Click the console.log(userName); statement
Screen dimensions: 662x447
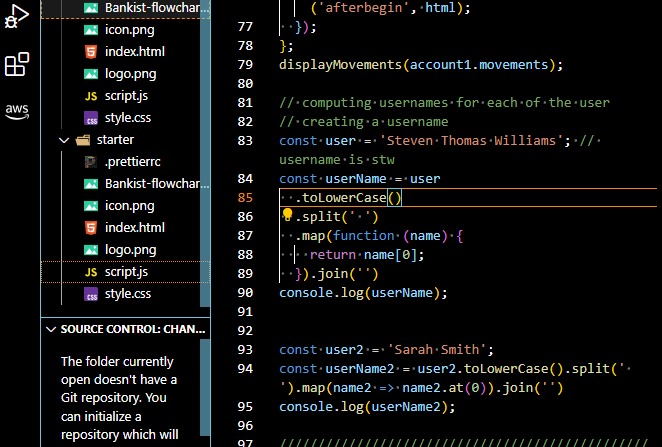[363, 293]
